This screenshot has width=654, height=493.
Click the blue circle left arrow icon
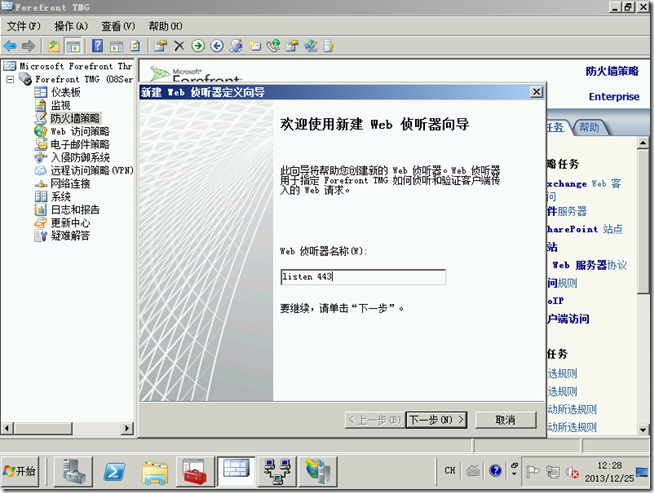coord(217,46)
